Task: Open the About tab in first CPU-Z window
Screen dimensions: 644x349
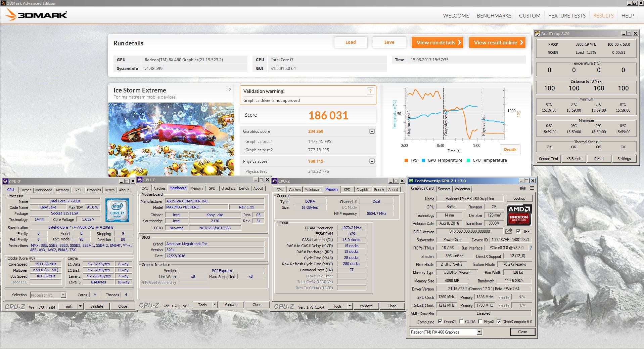Action: pyautogui.click(x=124, y=190)
